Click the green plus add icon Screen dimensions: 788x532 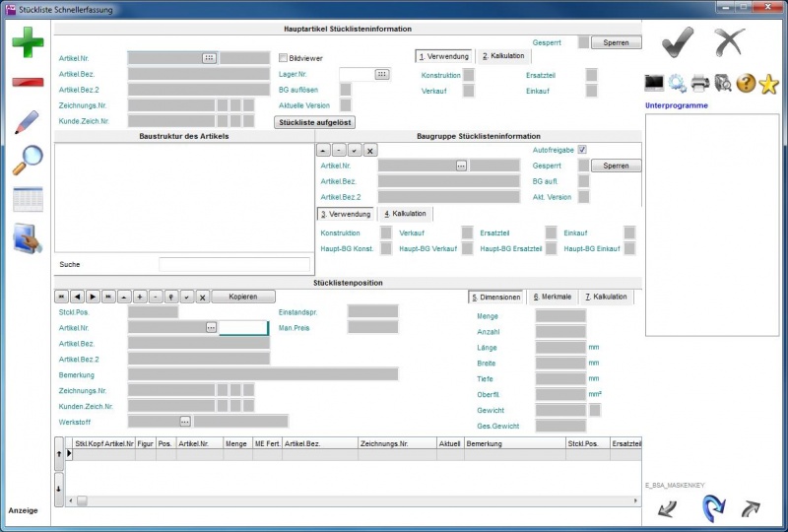[28, 43]
